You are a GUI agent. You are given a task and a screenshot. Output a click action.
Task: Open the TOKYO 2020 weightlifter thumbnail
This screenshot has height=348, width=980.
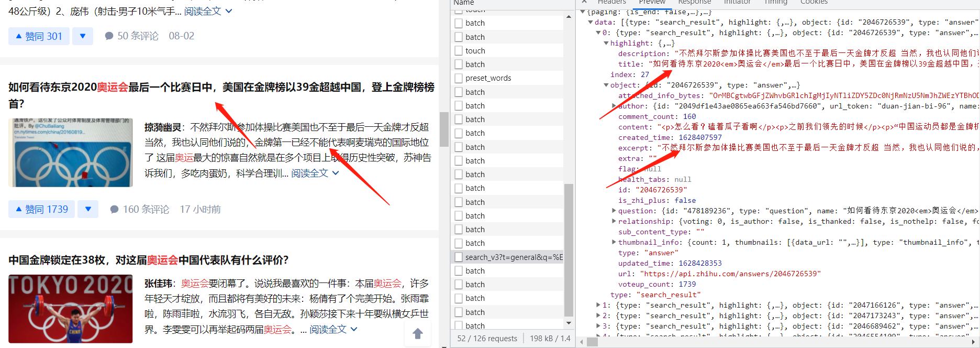click(x=71, y=309)
